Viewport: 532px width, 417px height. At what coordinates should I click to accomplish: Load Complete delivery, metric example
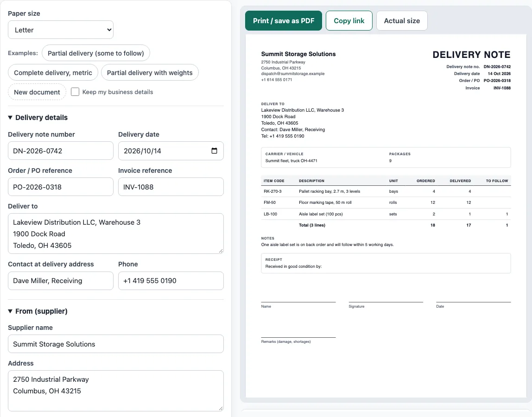tap(53, 73)
